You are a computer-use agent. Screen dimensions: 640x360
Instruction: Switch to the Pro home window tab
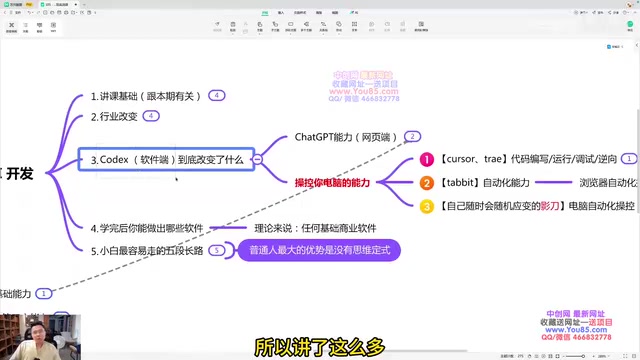tap(19, 4)
